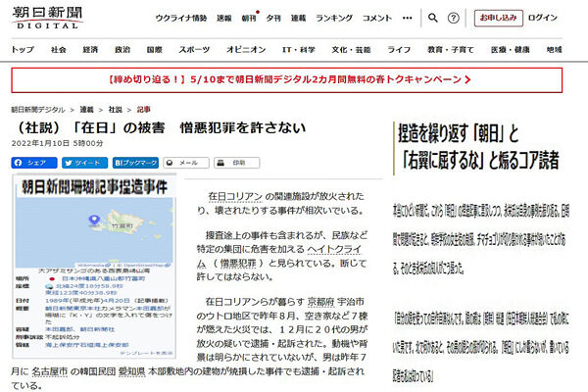Send article by メール button

186,163
